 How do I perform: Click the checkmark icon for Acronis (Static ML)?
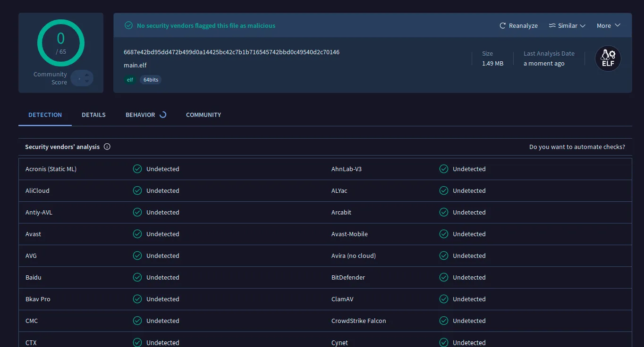[137, 169]
